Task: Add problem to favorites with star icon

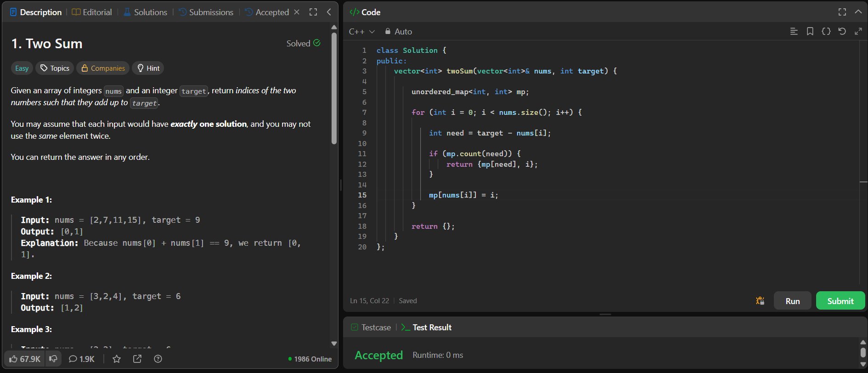Action: [x=117, y=359]
